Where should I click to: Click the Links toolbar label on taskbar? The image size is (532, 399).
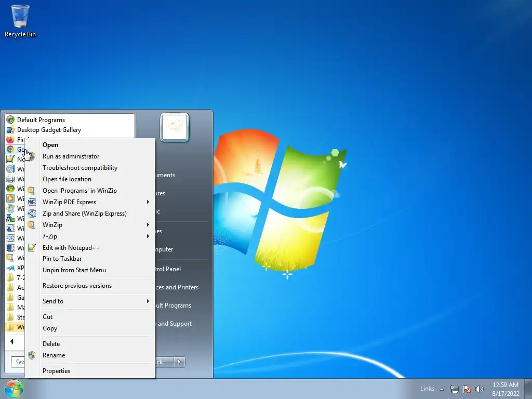point(427,389)
